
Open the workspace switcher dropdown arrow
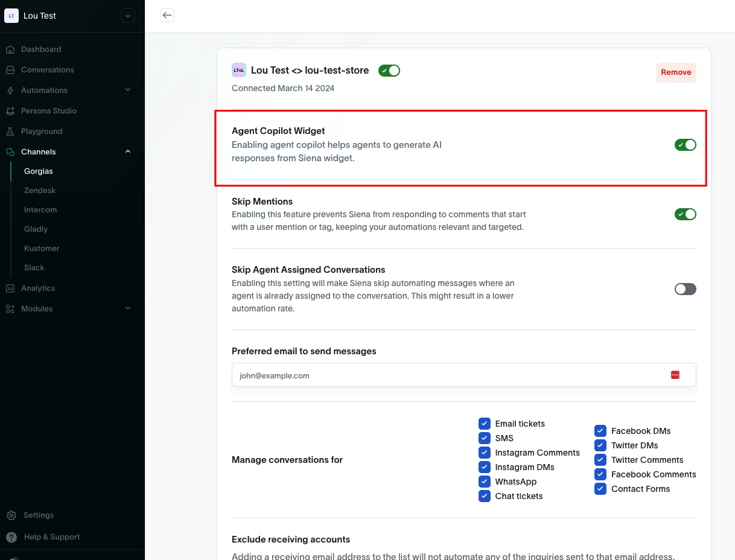point(128,16)
